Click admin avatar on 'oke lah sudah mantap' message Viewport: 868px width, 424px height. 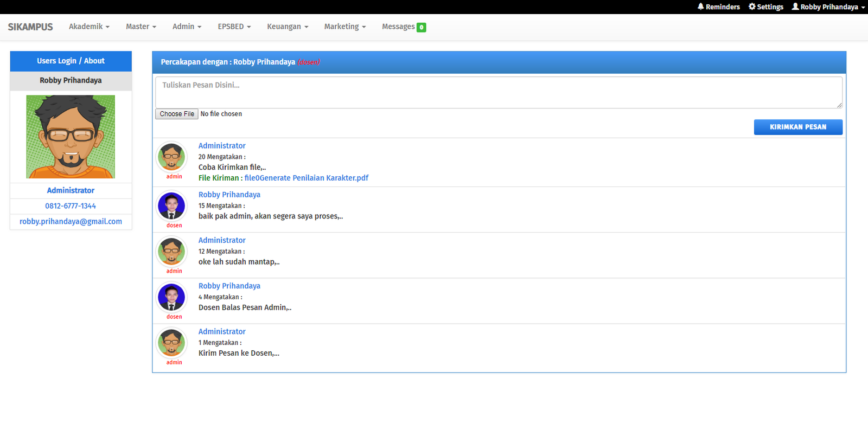point(171,251)
